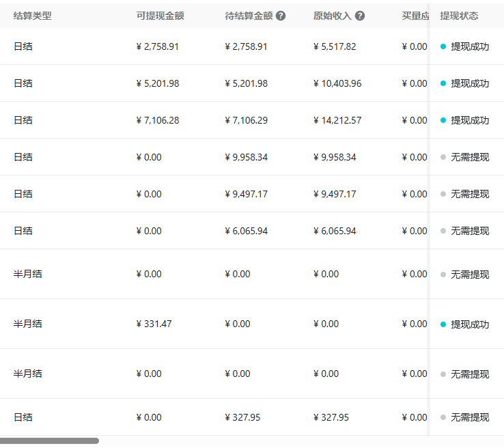Viewport: 504px width, 448px height.
Task: Select ¥ 327.95 in the 待结算金额 column
Action: click(x=242, y=417)
